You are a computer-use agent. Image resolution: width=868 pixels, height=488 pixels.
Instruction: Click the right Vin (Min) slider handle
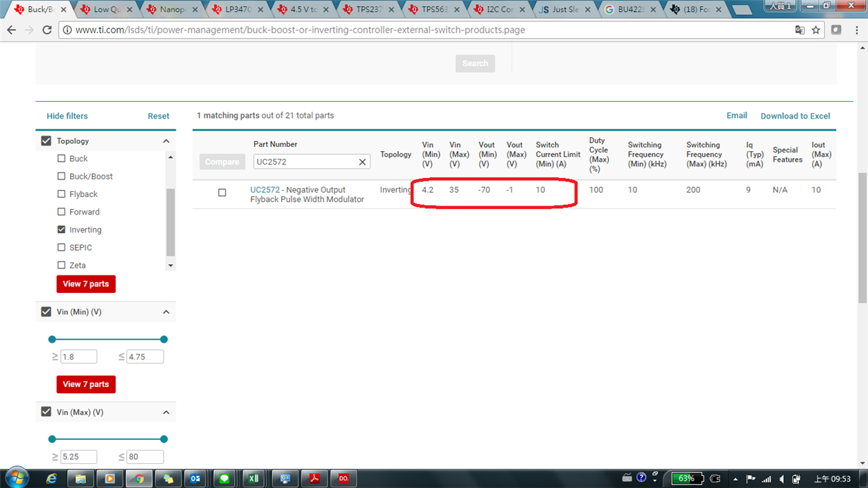(164, 340)
